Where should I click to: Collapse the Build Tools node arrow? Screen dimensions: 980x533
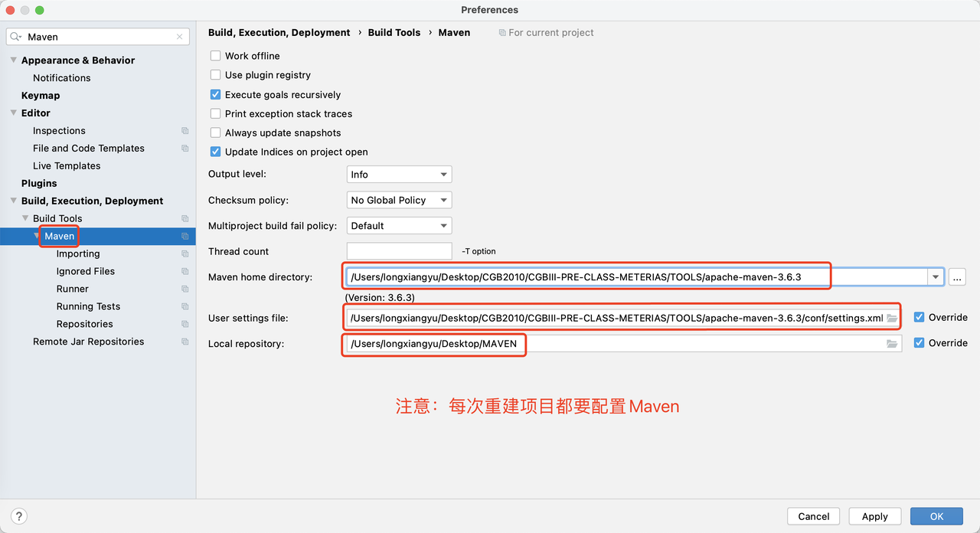click(25, 218)
